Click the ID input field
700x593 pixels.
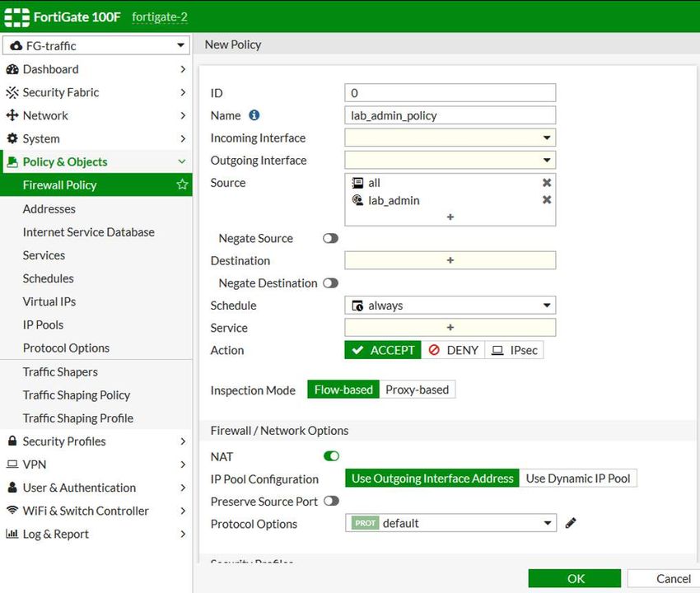[x=450, y=93]
